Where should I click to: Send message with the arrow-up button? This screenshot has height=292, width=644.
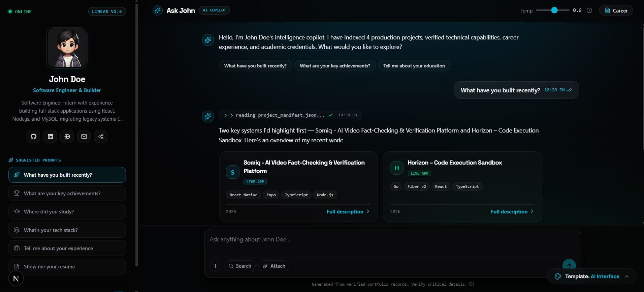coord(569,265)
